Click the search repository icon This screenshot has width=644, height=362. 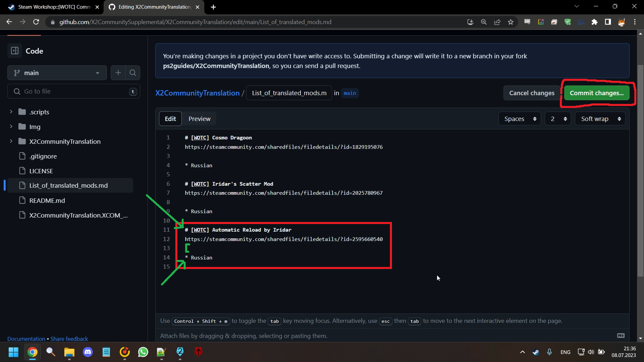pyautogui.click(x=133, y=72)
